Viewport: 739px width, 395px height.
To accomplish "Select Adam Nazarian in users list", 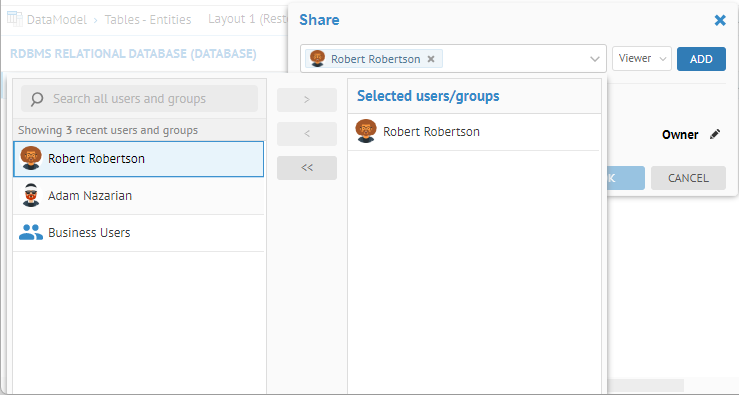I will click(139, 196).
